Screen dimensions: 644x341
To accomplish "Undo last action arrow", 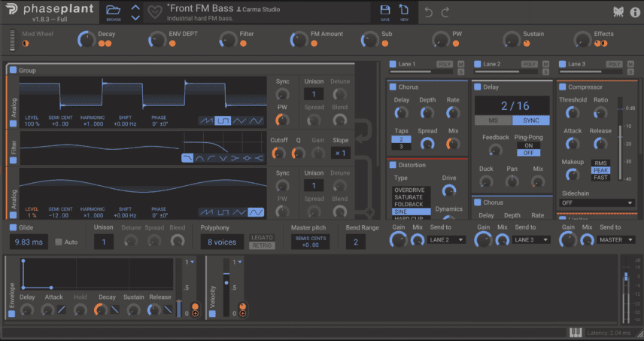I will [428, 12].
